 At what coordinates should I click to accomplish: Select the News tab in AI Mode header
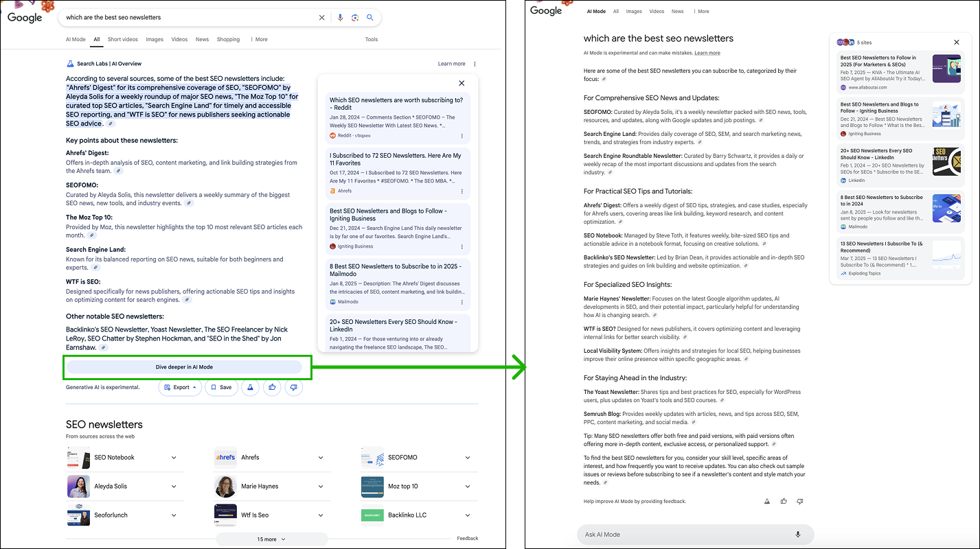[678, 12]
